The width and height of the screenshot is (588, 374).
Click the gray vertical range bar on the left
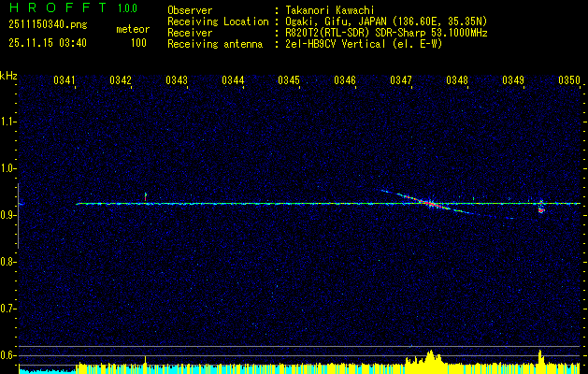pyautogui.click(x=18, y=216)
